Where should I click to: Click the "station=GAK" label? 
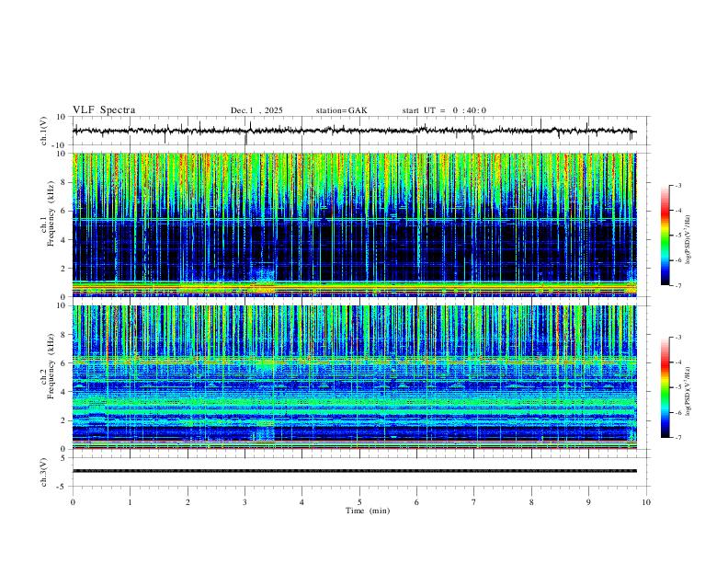341,110
